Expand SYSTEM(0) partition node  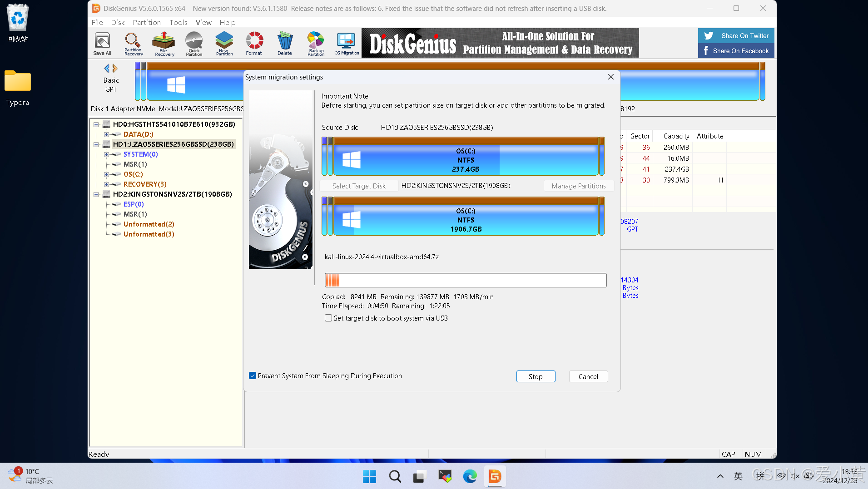[106, 154]
